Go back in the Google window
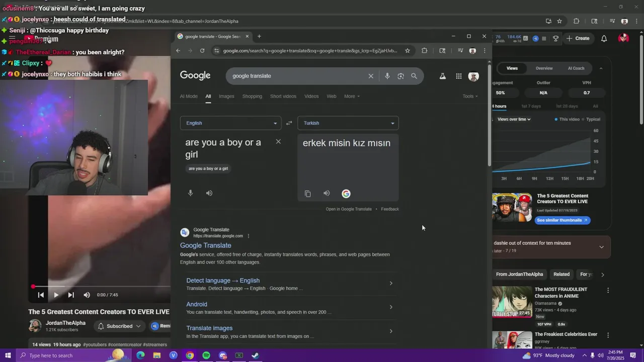The image size is (644, 362). tap(178, 51)
